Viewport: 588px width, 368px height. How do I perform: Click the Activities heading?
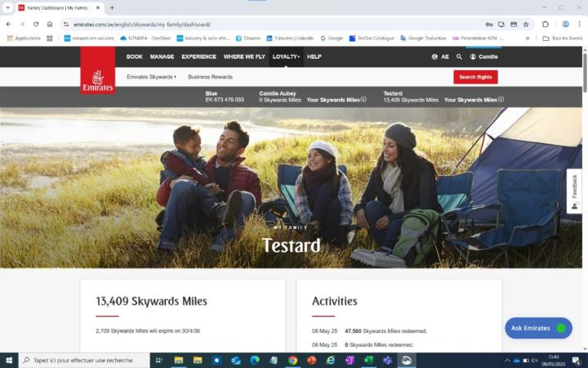335,301
